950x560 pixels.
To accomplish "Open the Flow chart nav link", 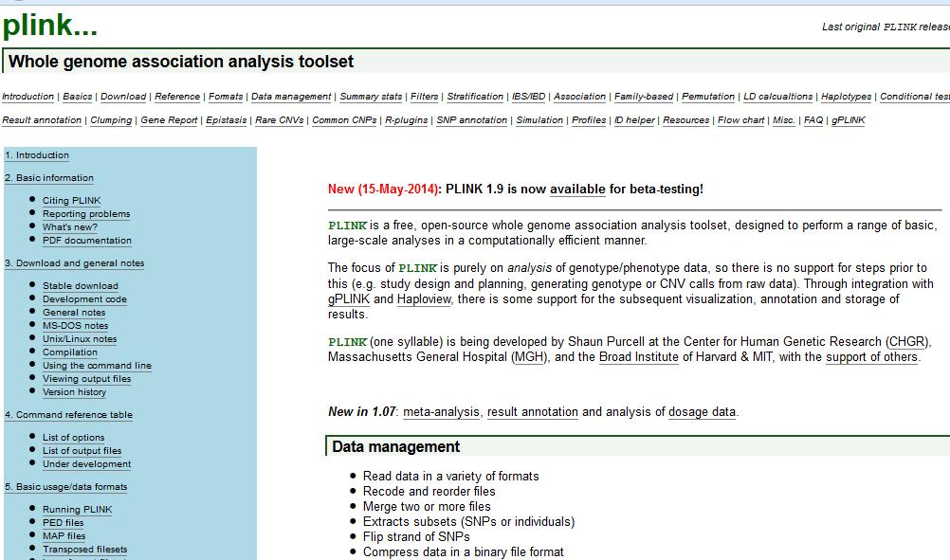I will (741, 120).
